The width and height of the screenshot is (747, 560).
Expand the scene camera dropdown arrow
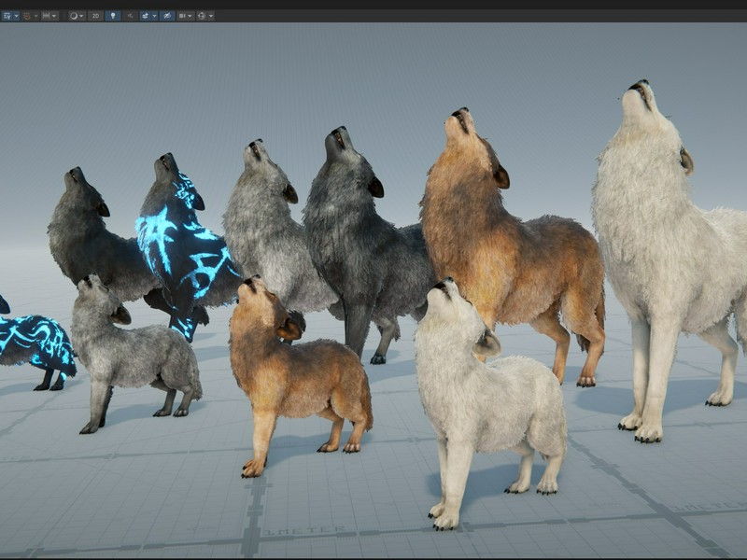click(190, 16)
